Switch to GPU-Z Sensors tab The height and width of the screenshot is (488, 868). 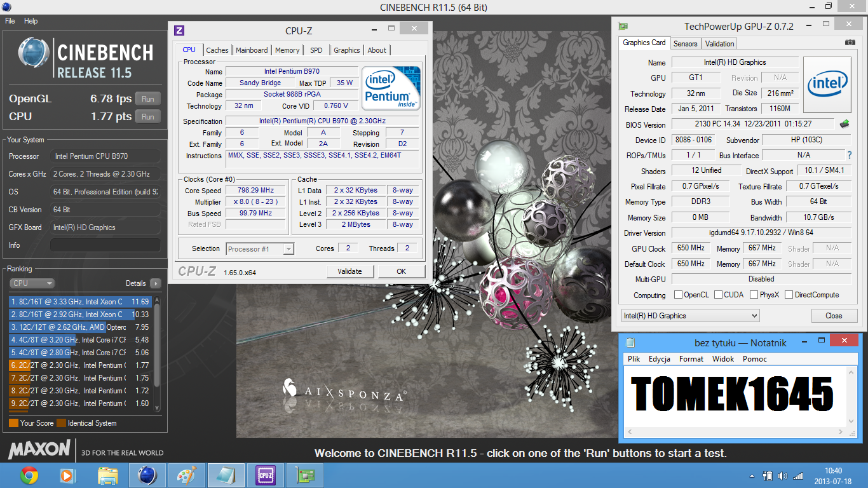click(x=686, y=44)
